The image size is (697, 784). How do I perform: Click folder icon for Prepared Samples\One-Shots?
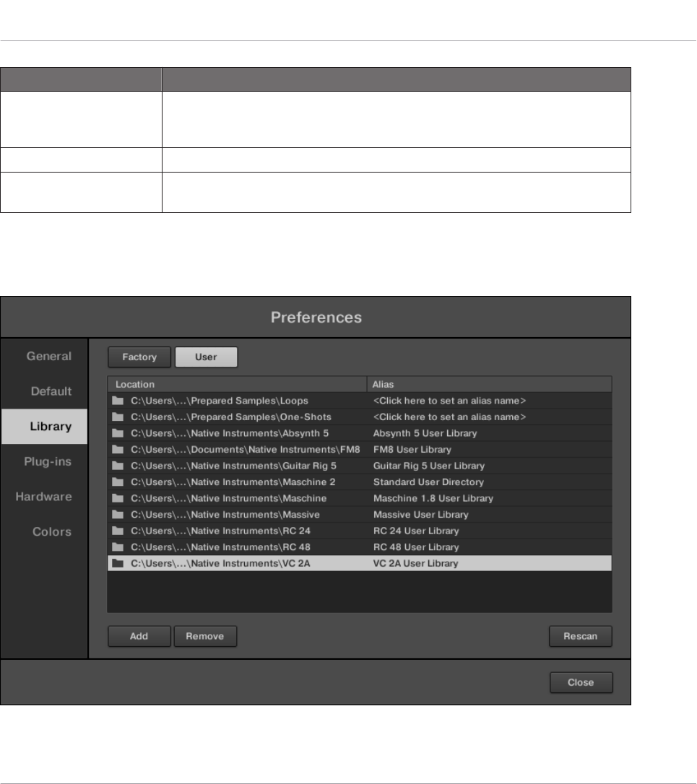coord(118,417)
